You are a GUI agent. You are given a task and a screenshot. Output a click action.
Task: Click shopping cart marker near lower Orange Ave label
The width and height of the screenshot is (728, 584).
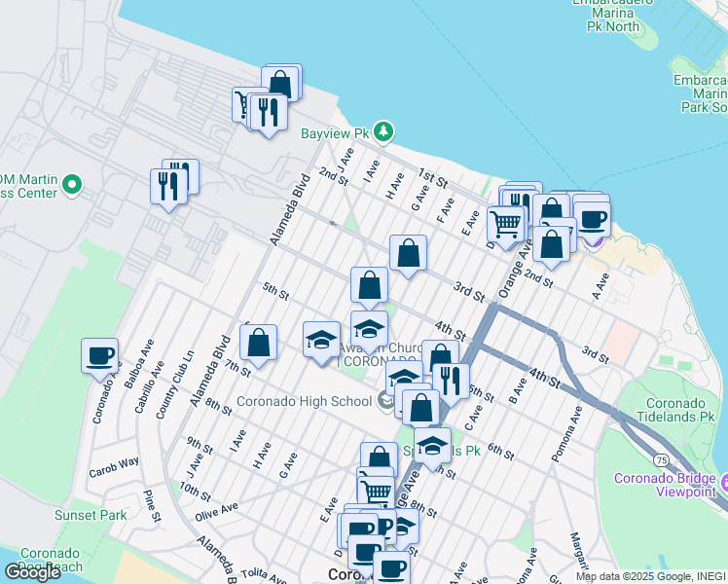tap(376, 492)
